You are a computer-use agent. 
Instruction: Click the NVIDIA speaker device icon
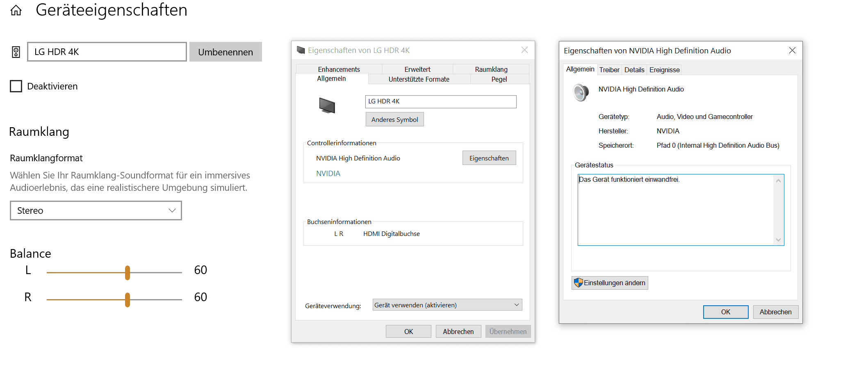click(x=581, y=92)
